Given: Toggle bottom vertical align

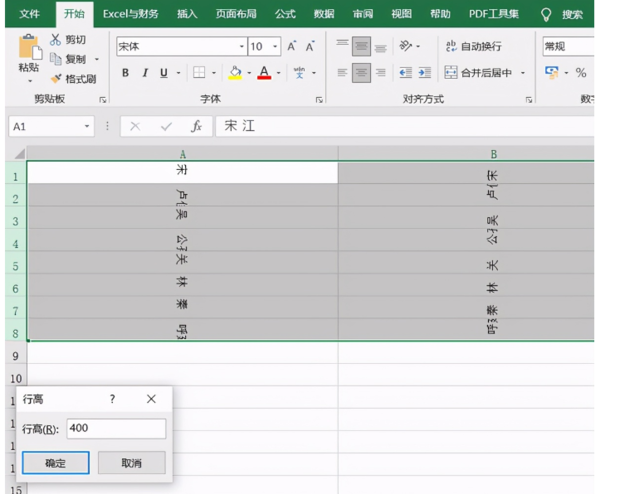Looking at the screenshot, I should [x=381, y=47].
